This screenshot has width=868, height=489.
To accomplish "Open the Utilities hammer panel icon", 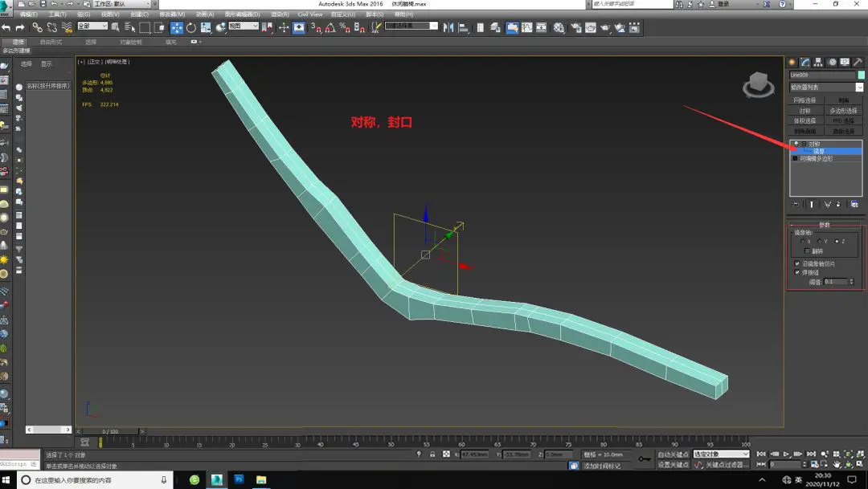I will [x=858, y=62].
